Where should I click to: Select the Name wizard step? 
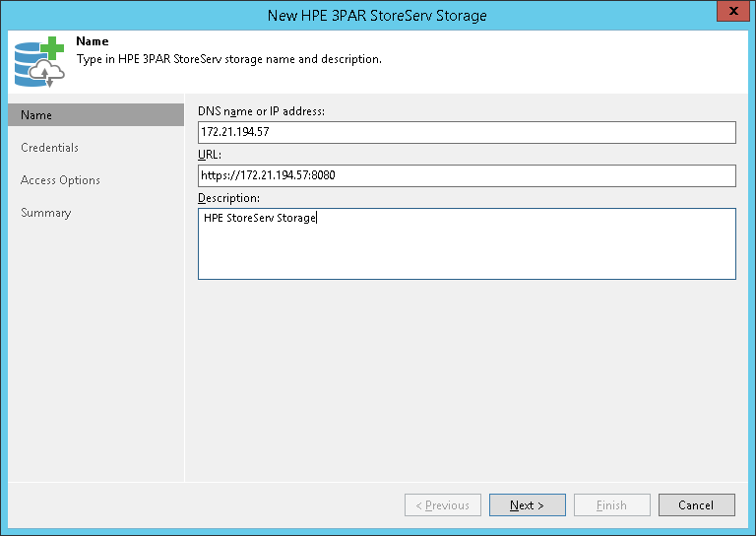pos(95,115)
